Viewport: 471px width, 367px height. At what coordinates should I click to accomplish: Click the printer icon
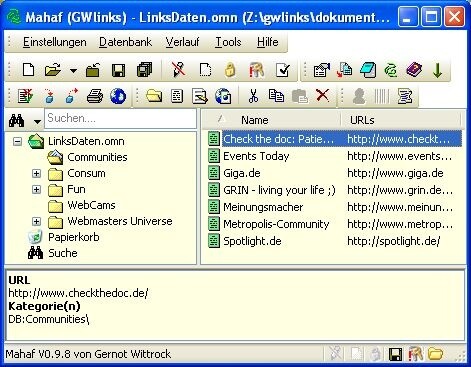95,96
